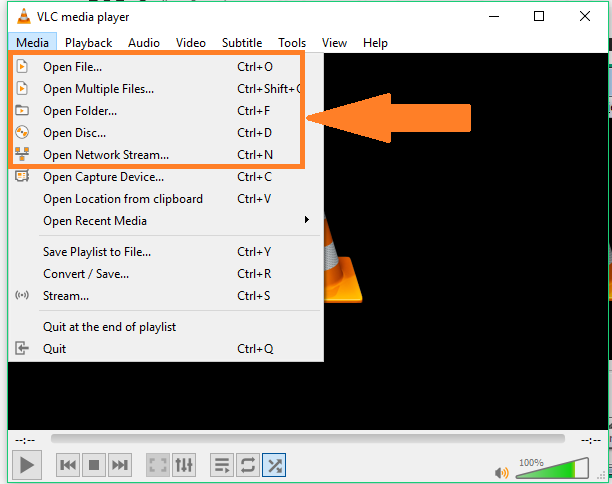Toggle Quit at the end of playlist
Screen dimensions: 612x484
(x=166, y=327)
